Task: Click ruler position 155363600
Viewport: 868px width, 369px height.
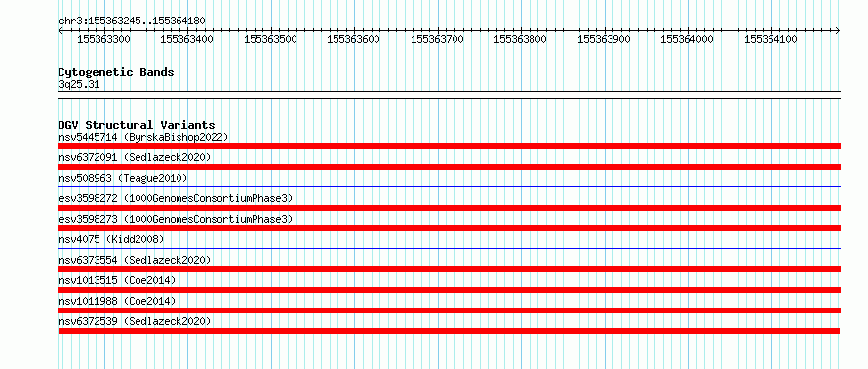Action: [354, 39]
